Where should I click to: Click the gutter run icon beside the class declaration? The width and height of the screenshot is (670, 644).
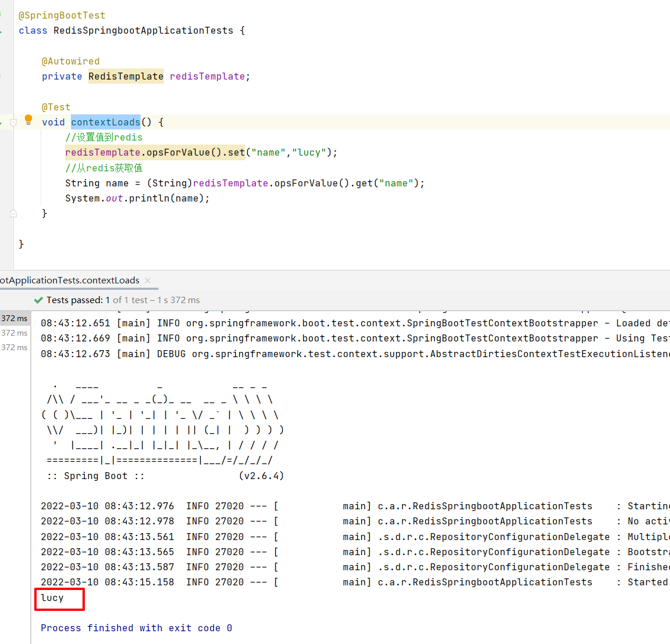point(2,30)
